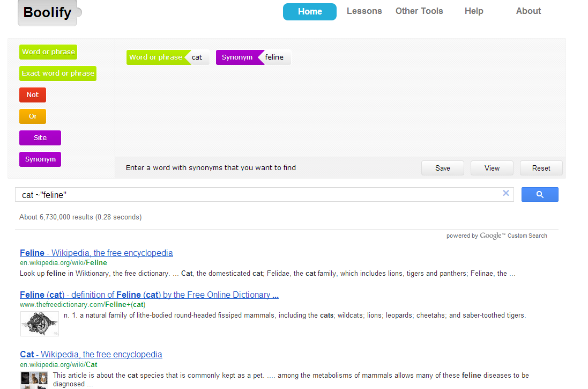Click the 'Word or phrase' cat piece on canvas
The width and height of the screenshot is (588, 389).
coord(168,57)
